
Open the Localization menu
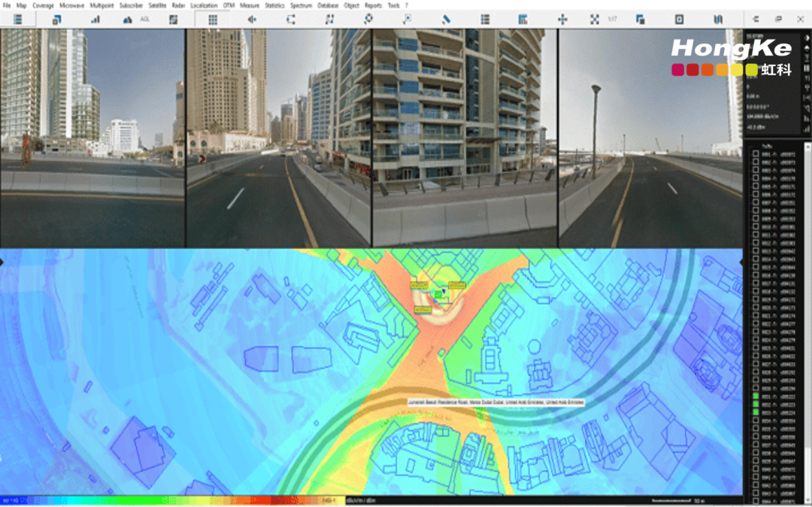[204, 5]
